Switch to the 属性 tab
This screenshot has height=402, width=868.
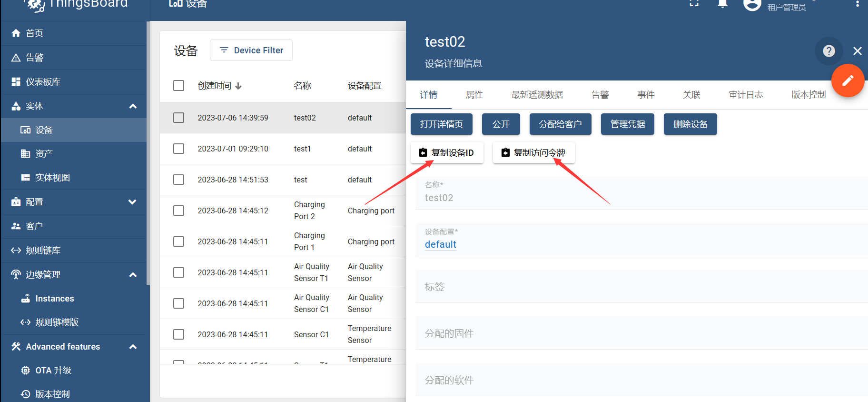[474, 95]
